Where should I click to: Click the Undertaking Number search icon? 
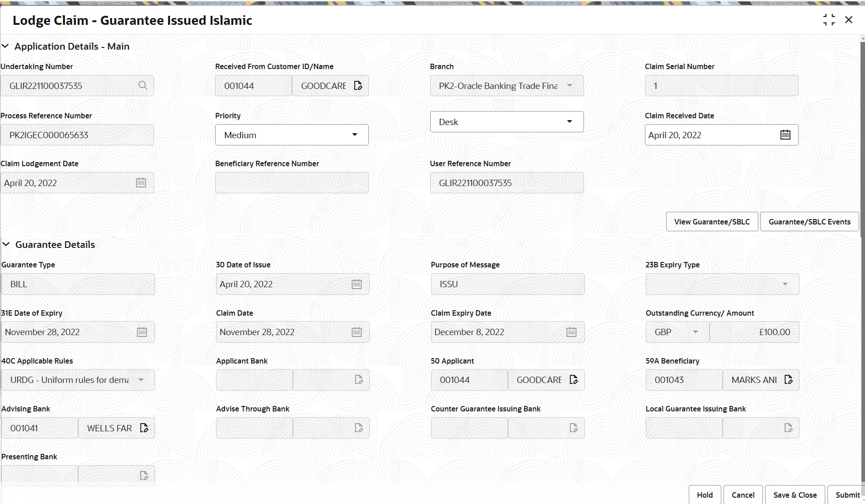click(143, 85)
